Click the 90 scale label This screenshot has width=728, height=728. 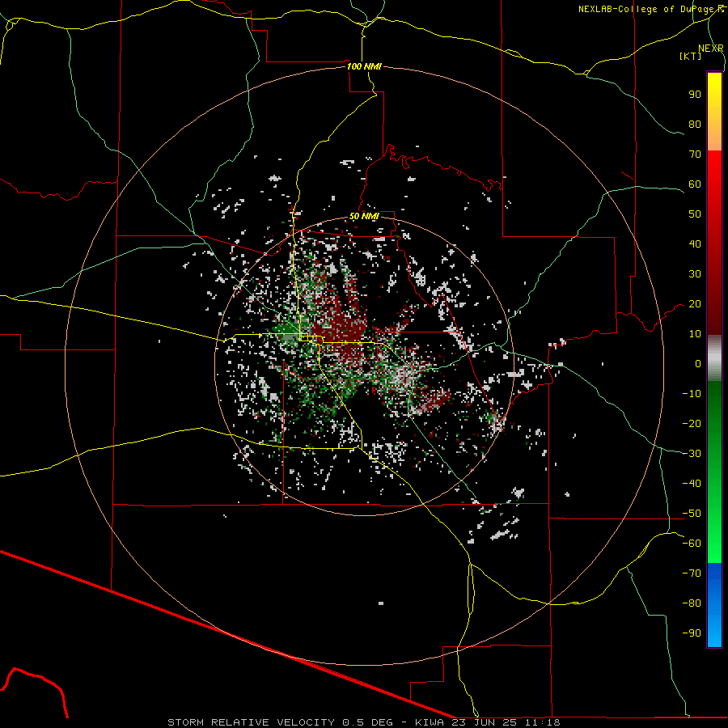(x=695, y=95)
